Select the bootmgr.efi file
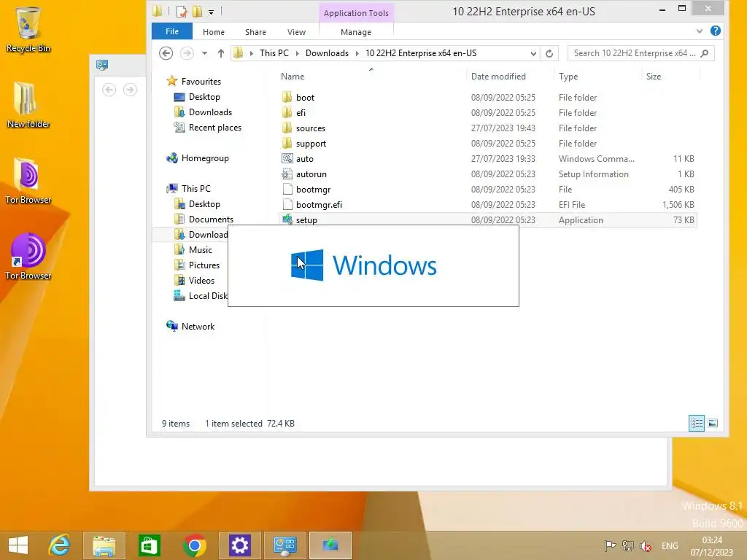The image size is (747, 560). [319, 205]
